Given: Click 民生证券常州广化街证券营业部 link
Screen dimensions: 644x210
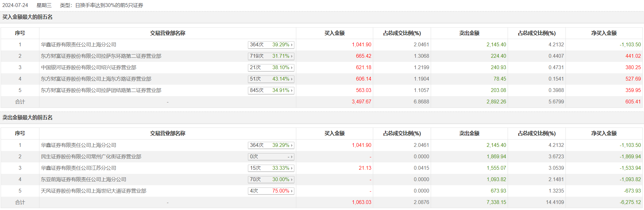Looking at the screenshot, I should (91, 157).
